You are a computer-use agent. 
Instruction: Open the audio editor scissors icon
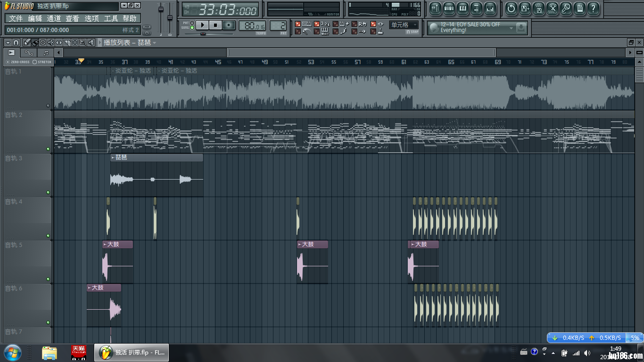pyautogui.click(x=552, y=8)
